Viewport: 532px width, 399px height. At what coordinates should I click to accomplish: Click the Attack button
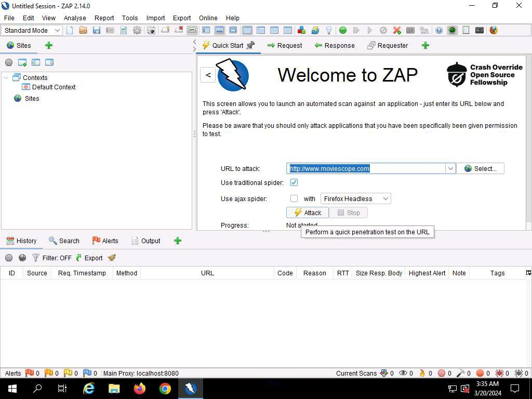click(x=308, y=212)
